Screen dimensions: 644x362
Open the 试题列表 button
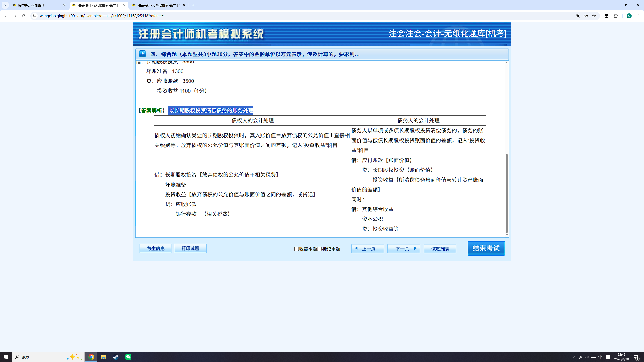click(x=440, y=249)
